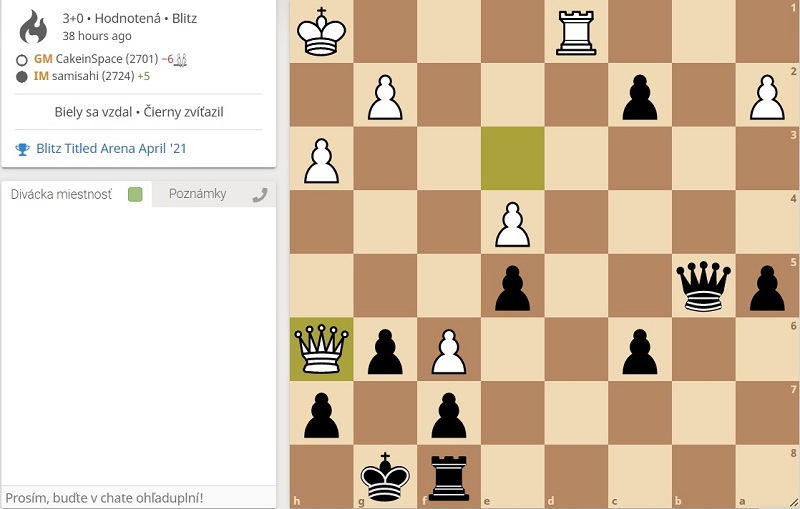
Task: Click the white king on h1
Action: click(321, 31)
